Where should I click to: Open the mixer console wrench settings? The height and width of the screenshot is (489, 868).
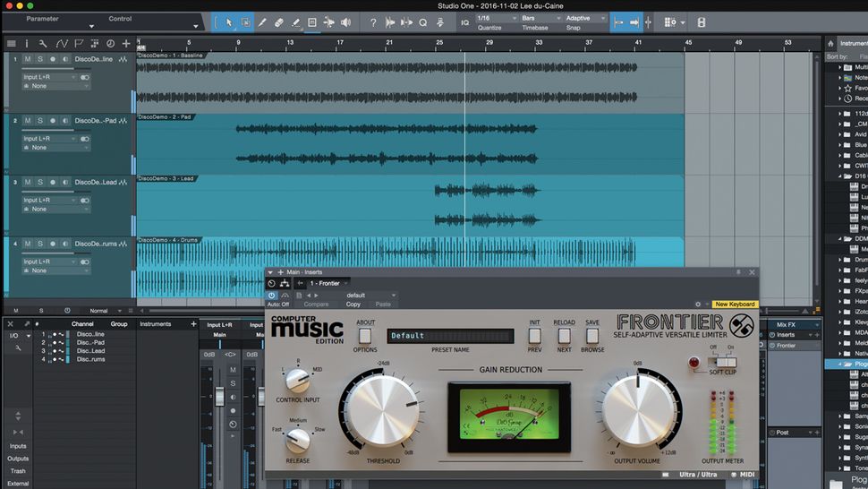click(x=18, y=347)
